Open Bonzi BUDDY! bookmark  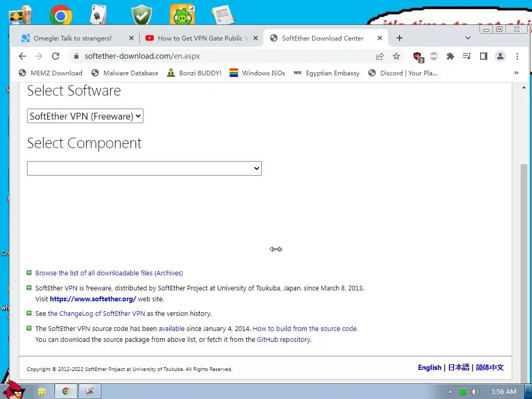coord(194,73)
